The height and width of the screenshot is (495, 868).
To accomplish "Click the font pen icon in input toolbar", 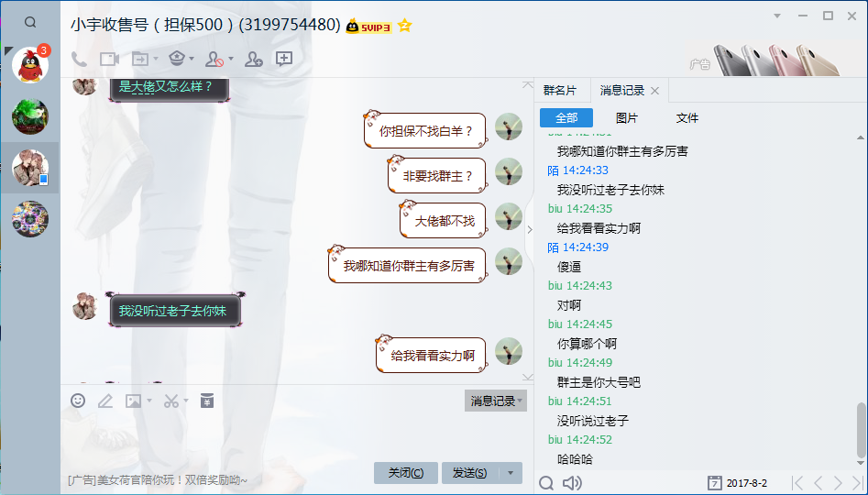I will (x=105, y=401).
